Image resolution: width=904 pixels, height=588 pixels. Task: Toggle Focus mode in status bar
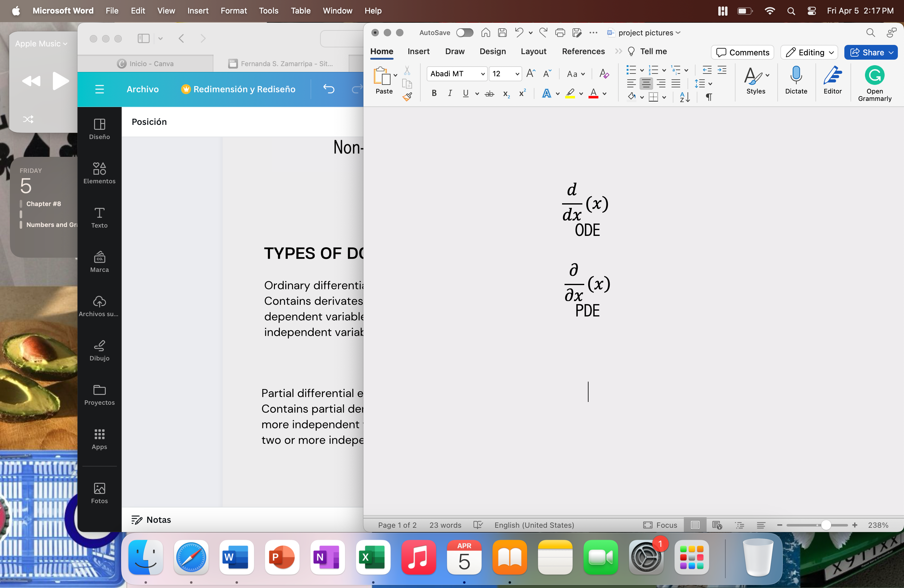click(x=660, y=525)
